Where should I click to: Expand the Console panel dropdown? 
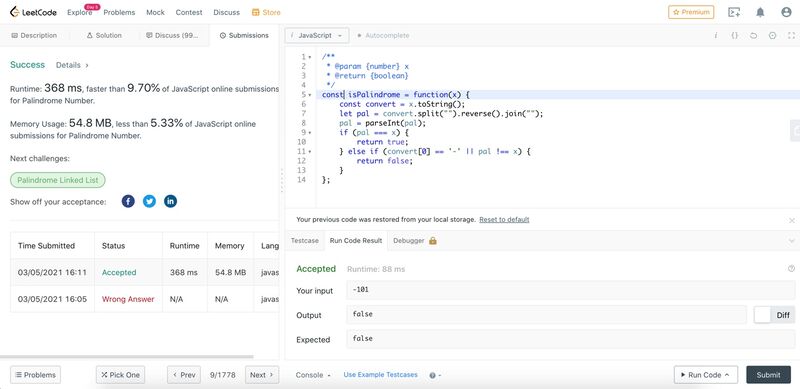pyautogui.click(x=313, y=375)
